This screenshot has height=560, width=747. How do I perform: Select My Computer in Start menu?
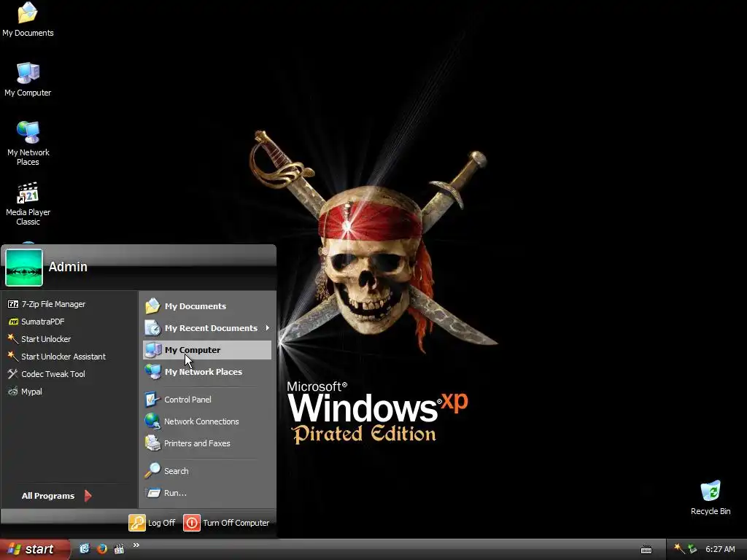(x=206, y=350)
